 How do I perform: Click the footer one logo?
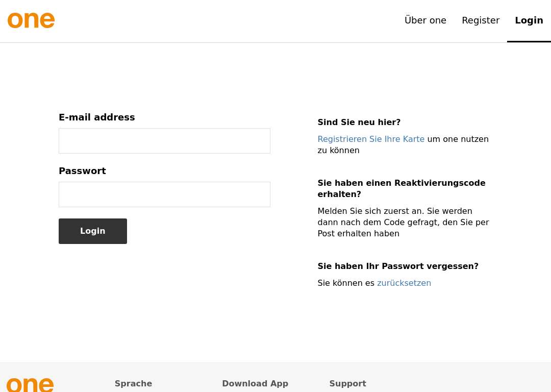tap(30, 385)
